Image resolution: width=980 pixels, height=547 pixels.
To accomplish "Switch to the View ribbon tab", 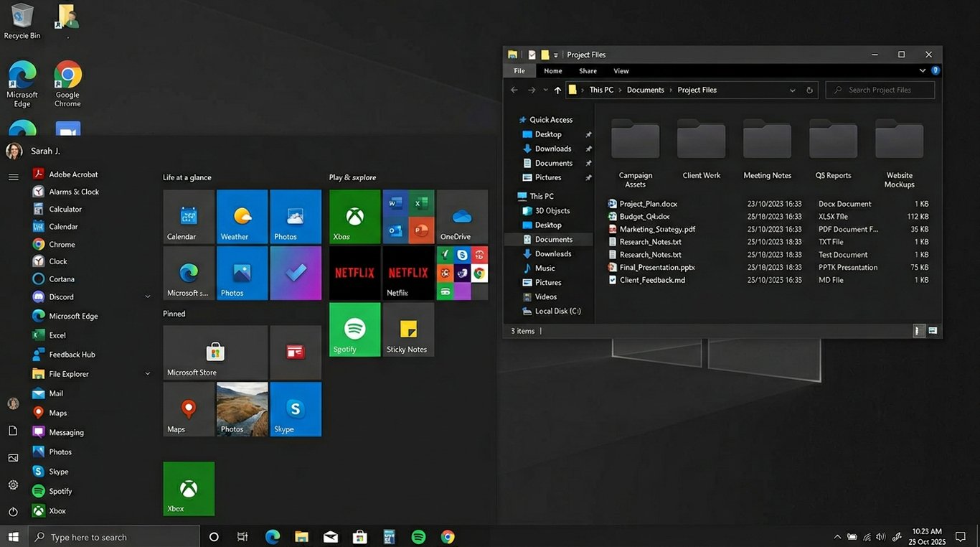I will click(621, 70).
